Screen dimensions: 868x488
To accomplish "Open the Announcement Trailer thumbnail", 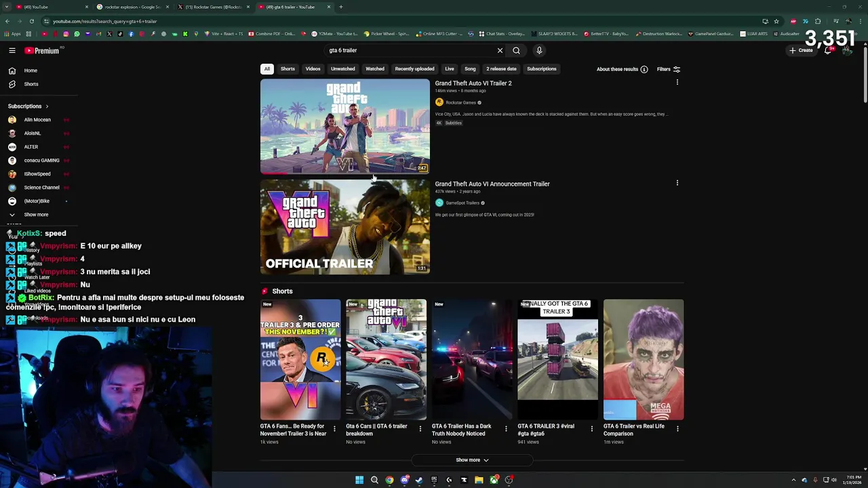I will 344,226.
